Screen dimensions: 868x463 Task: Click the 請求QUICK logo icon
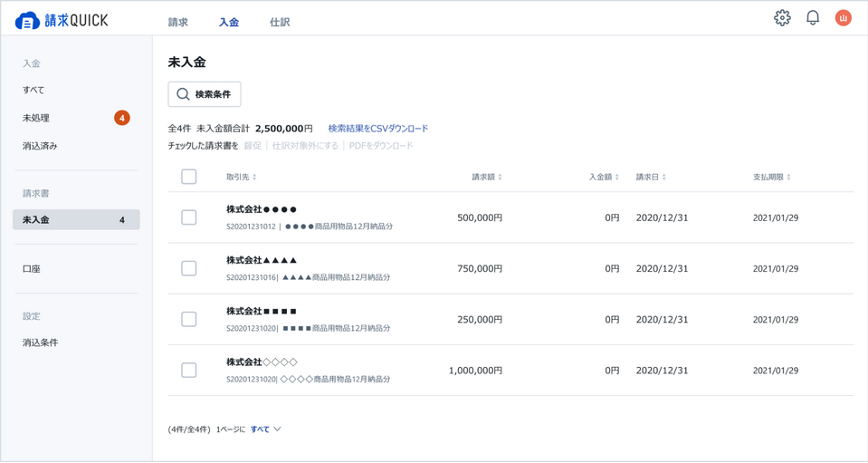coord(27,20)
